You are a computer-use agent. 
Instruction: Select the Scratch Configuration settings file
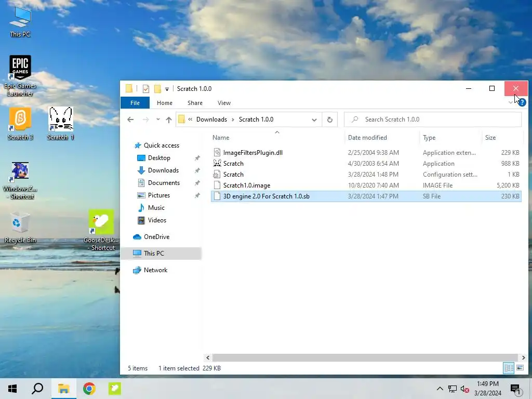tap(366, 175)
